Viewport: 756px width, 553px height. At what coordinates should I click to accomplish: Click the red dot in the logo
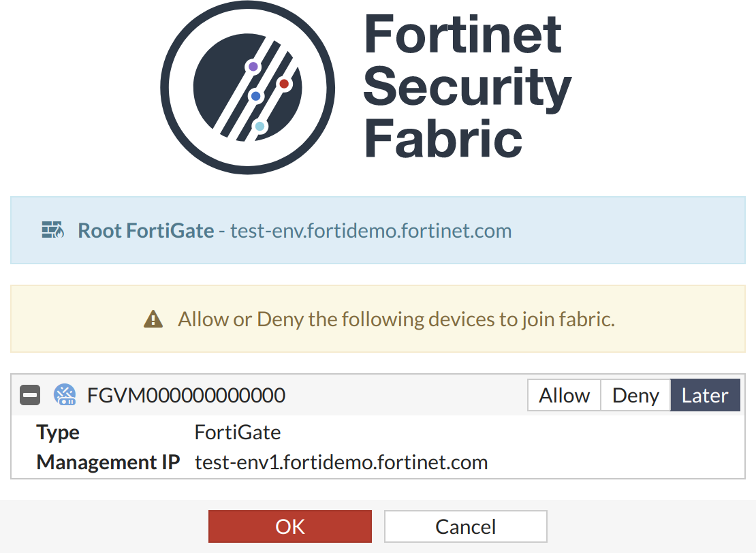pos(284,84)
